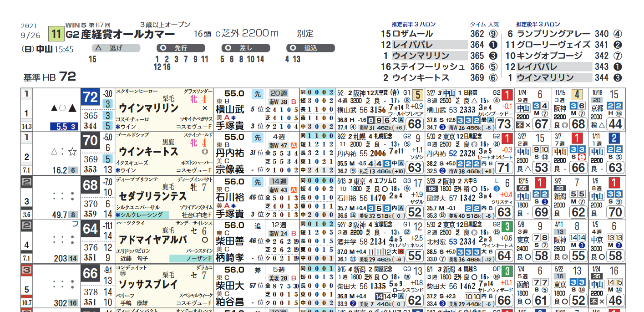Screen dimensions: 644x312
Task: Select 6 ランブリングアレー in the last-half list
Action: click(548, 34)
